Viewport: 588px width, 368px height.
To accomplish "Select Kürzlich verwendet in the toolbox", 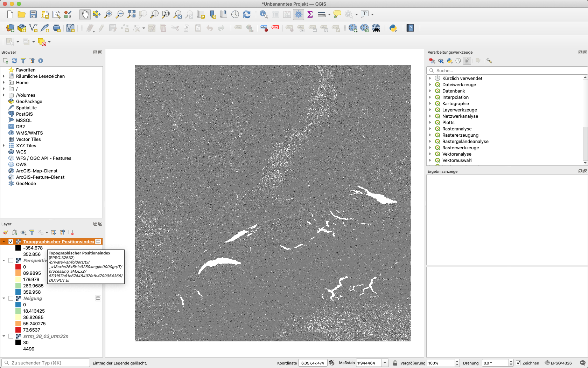I will [462, 78].
